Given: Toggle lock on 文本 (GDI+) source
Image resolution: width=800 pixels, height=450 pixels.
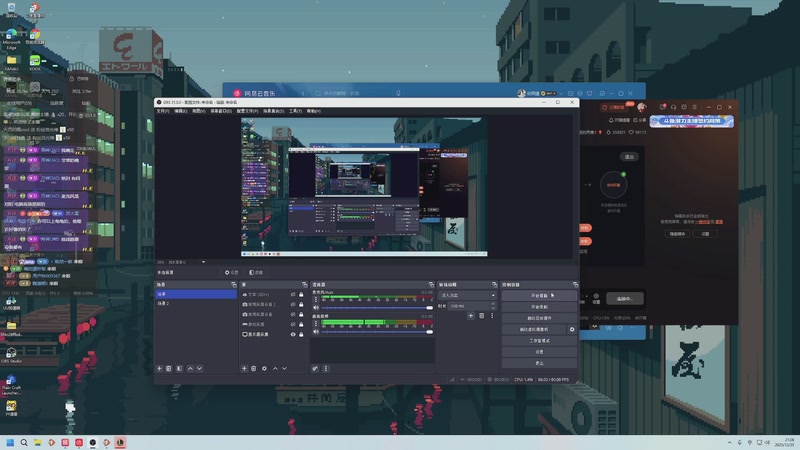Looking at the screenshot, I should click(x=301, y=294).
